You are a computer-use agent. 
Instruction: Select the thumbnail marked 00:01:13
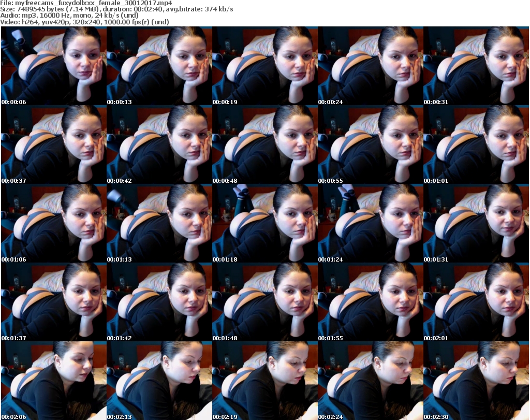159,224
